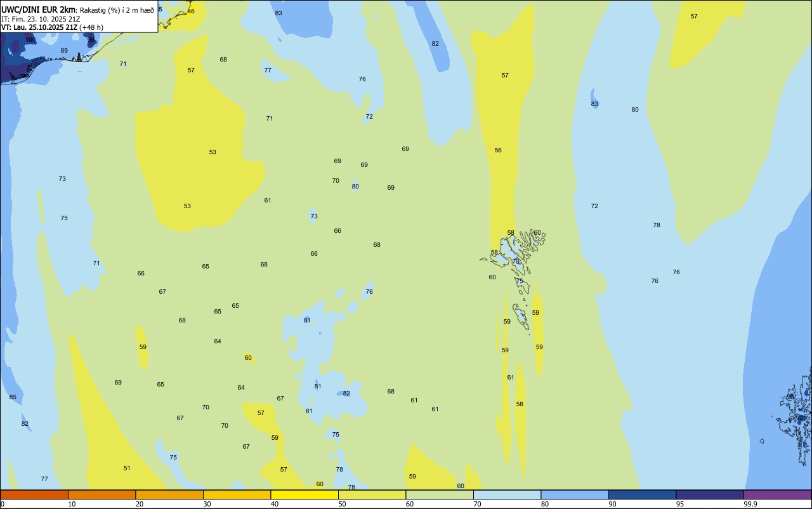The height and width of the screenshot is (509, 812).
Task: Click the humidity value 100 on the map
Action: 30,40
